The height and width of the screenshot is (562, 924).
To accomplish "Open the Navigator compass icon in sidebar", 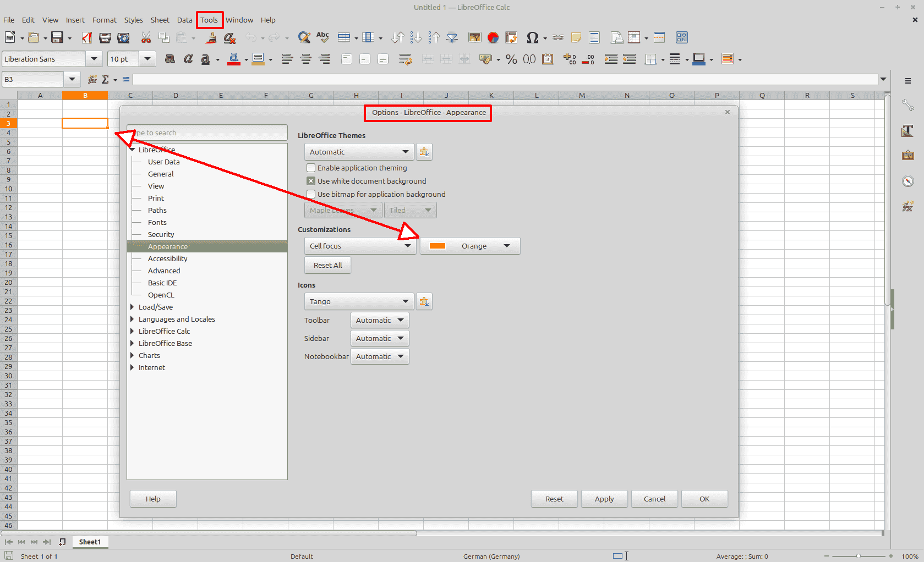I will point(907,181).
